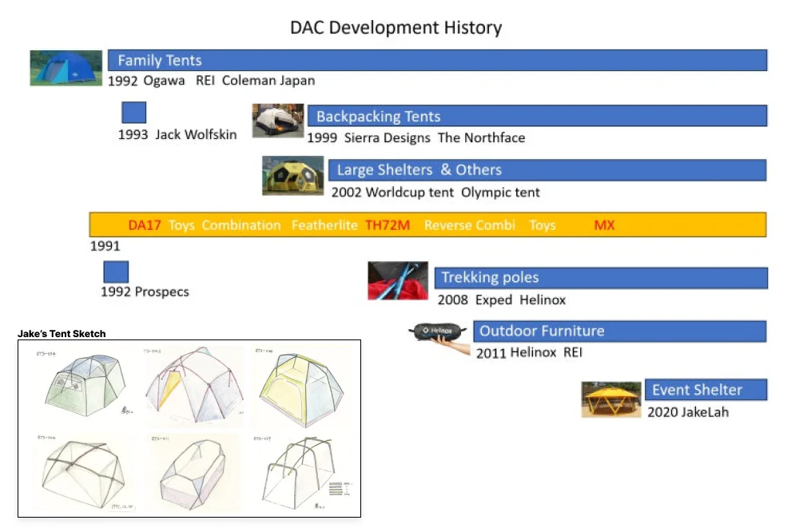Click '2002 Worldcup tent Olympic tent' text
This screenshot has height=532, width=799.
click(x=435, y=192)
